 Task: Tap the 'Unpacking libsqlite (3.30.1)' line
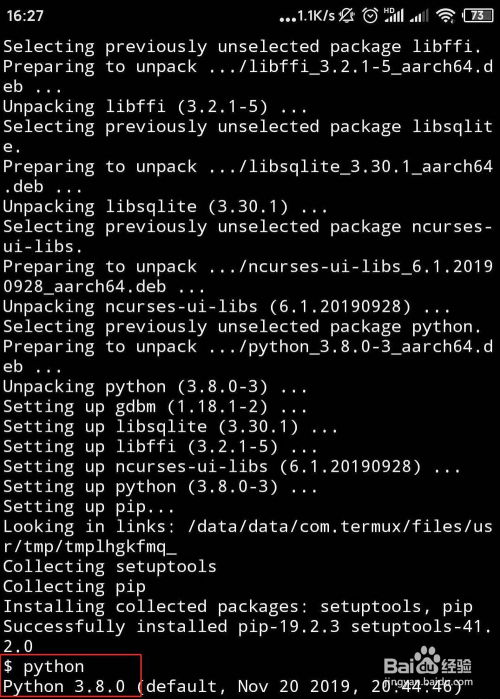tap(165, 206)
